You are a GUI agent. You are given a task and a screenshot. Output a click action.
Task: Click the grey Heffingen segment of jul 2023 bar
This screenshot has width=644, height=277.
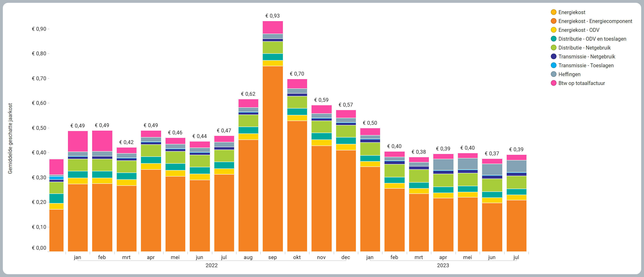(x=516, y=166)
